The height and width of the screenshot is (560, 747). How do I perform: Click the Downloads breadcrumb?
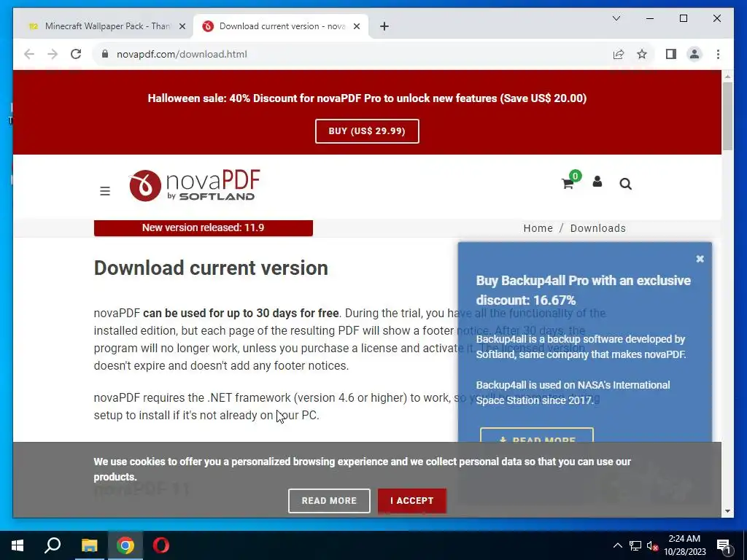[x=598, y=228]
